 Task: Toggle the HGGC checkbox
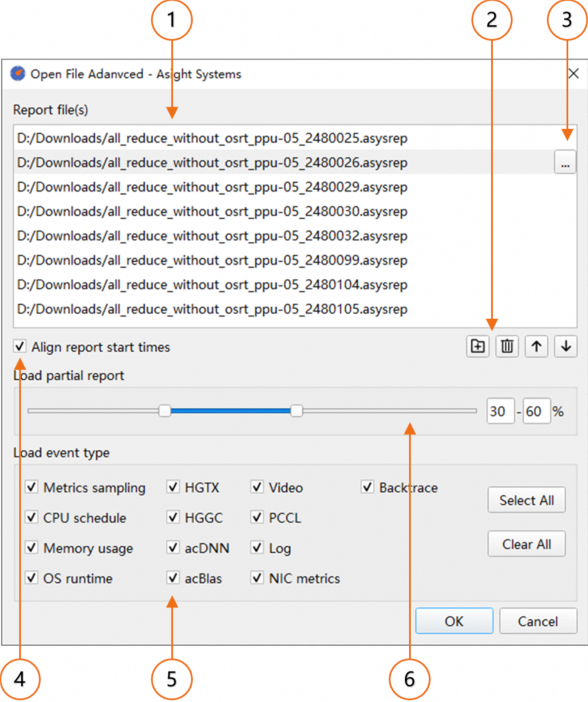pyautogui.click(x=173, y=517)
